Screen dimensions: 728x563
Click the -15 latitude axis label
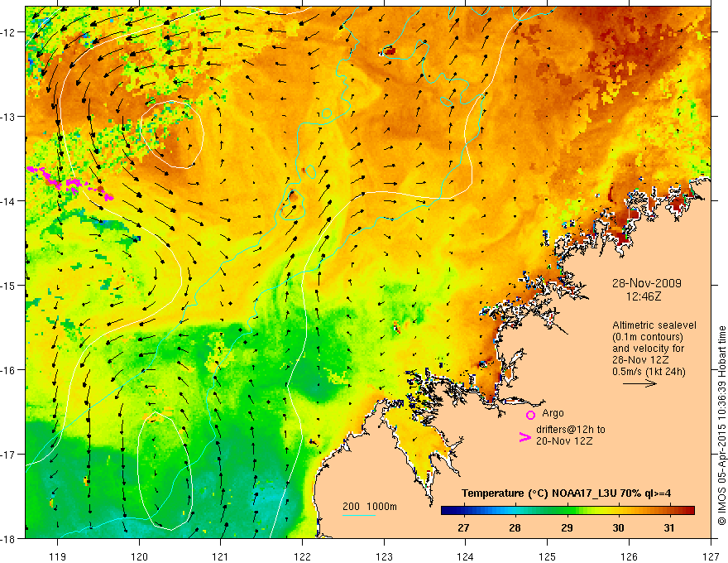click(9, 286)
